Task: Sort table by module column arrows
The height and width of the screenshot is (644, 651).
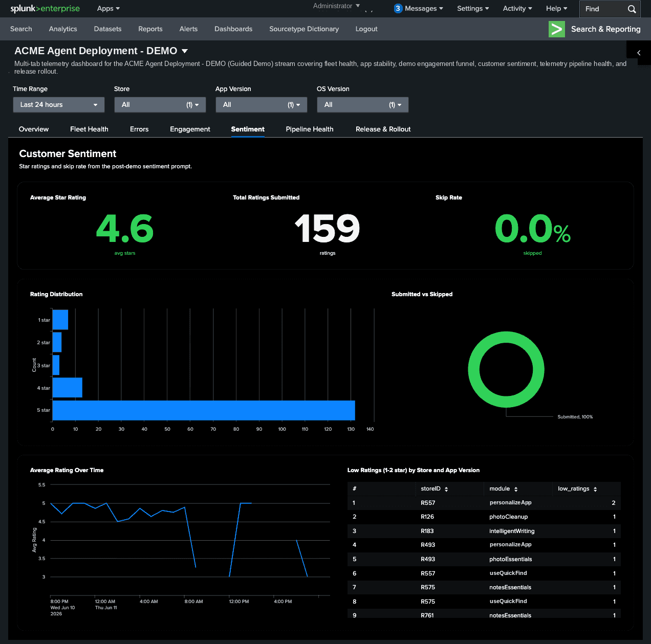Action: point(516,490)
